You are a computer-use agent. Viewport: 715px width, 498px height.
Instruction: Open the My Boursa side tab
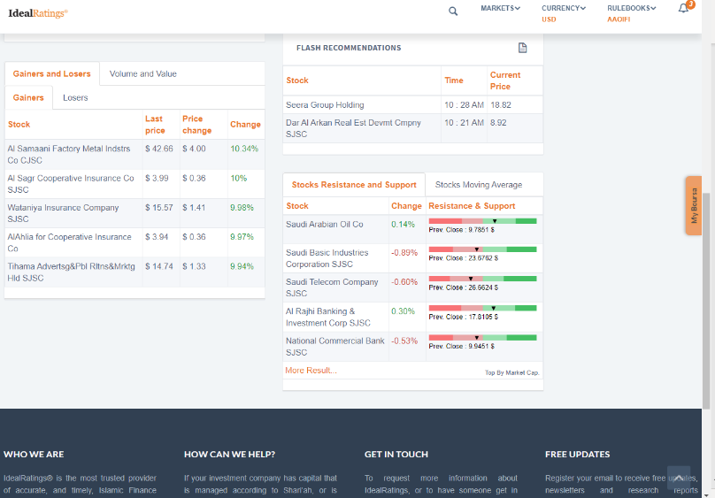(x=694, y=206)
